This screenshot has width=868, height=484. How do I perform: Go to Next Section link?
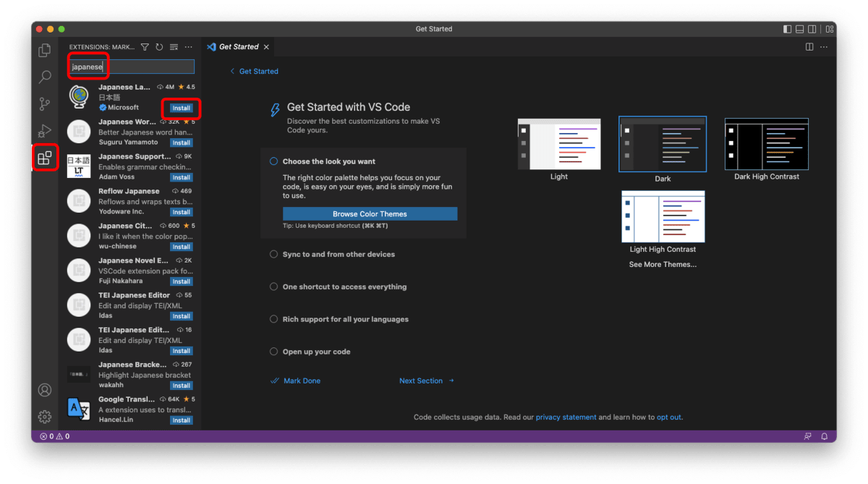tap(427, 381)
